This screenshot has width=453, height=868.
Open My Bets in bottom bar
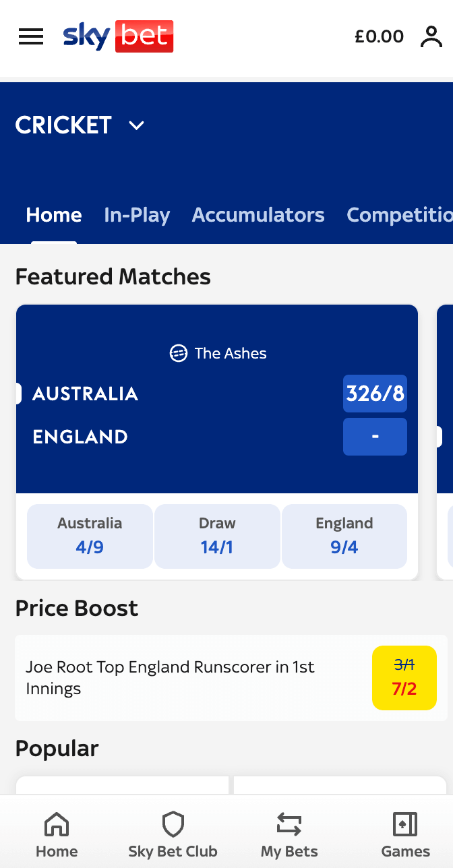click(x=289, y=834)
